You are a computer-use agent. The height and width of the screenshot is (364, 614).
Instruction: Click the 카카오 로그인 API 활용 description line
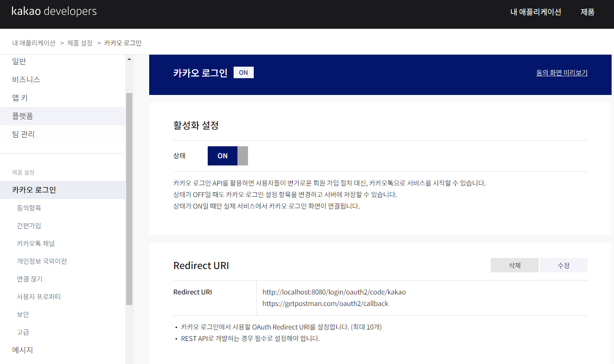(330, 183)
